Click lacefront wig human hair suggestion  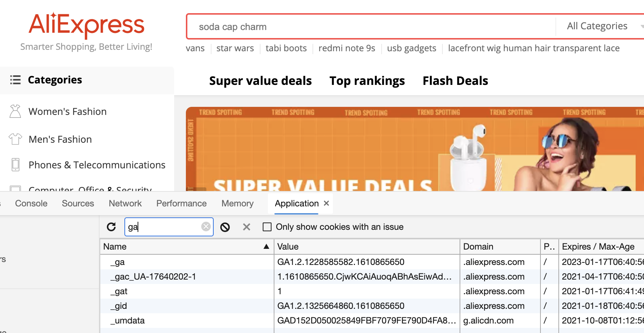534,48
